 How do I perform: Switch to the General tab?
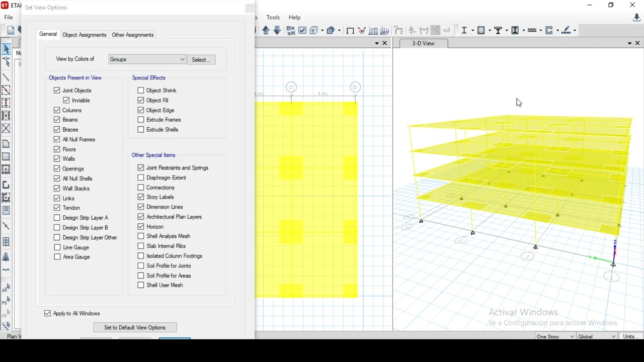pyautogui.click(x=48, y=34)
